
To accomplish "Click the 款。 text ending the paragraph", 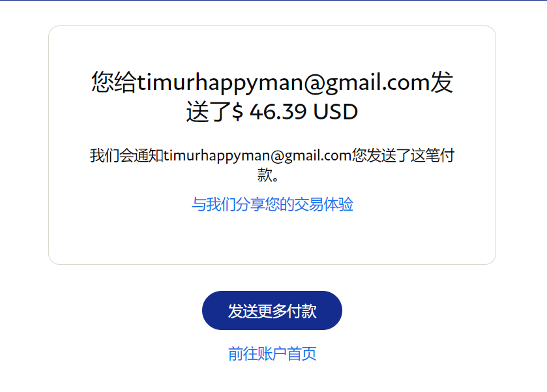I will [x=268, y=175].
